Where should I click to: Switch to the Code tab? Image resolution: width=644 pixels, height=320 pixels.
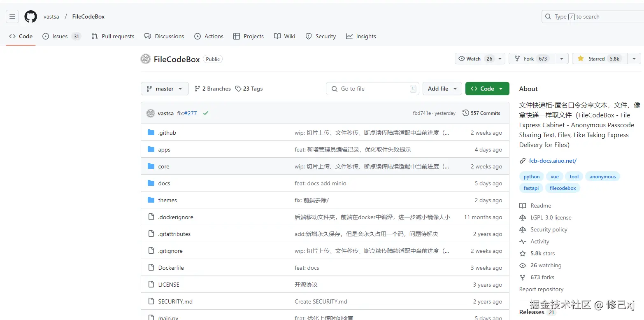click(x=21, y=36)
